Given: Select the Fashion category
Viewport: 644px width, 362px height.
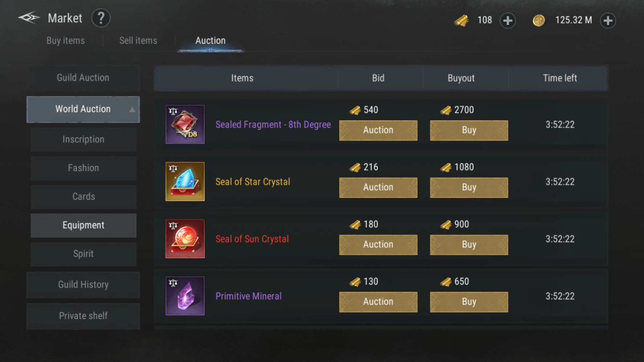Looking at the screenshot, I should pos(83,168).
